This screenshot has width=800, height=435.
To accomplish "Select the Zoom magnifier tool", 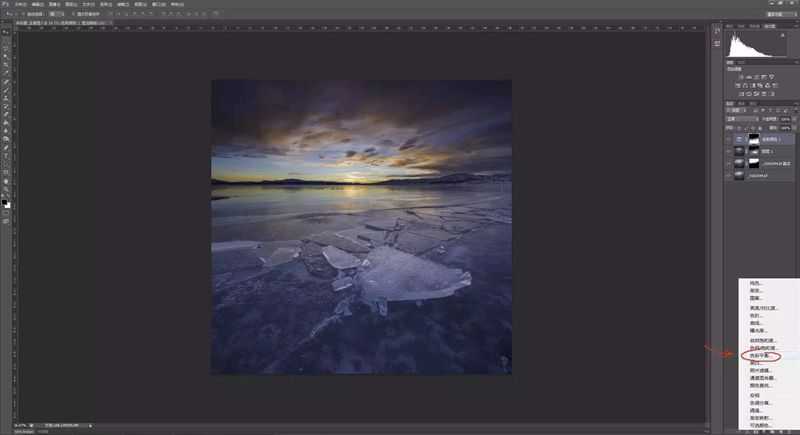I will tap(6, 190).
